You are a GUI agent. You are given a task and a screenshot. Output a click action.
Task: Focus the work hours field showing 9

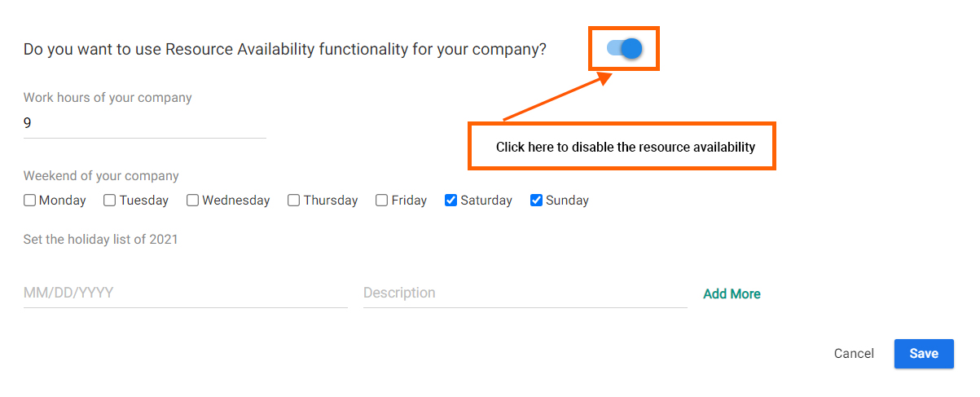click(145, 124)
